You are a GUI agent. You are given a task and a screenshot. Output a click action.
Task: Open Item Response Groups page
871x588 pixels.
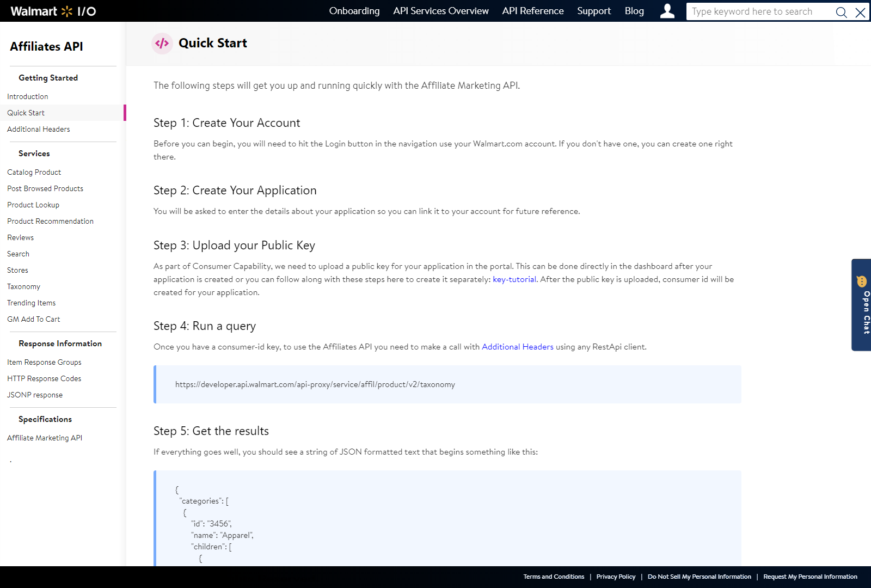point(45,362)
